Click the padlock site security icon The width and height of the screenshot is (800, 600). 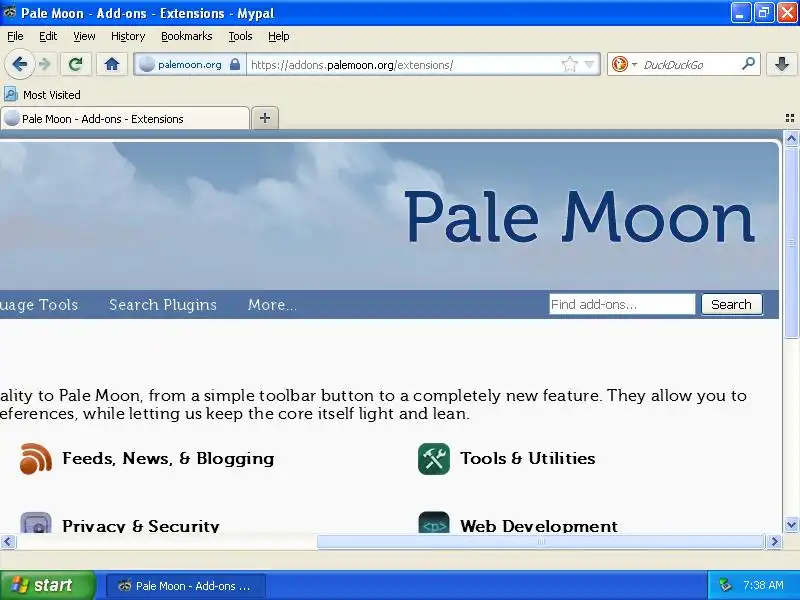point(235,64)
